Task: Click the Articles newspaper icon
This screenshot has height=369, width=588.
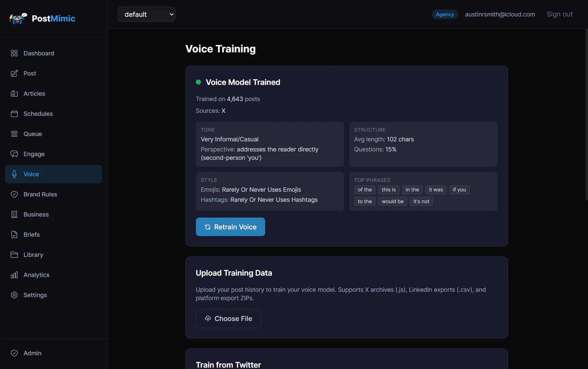Action: (14, 94)
